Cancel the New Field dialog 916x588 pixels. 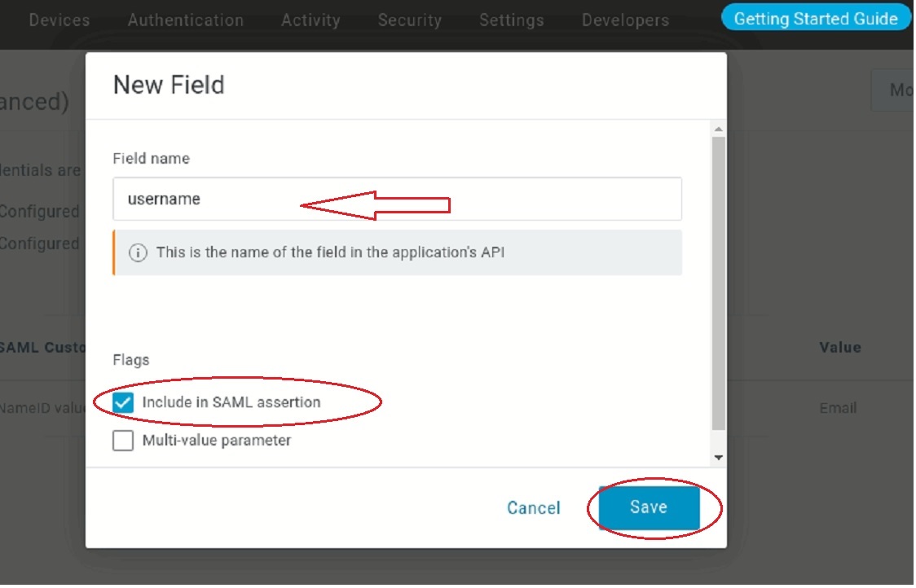coord(534,508)
